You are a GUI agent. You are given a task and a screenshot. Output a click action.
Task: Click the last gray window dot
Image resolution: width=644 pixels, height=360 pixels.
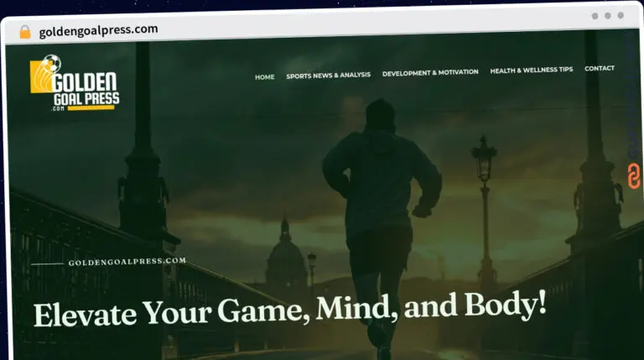click(x=621, y=15)
